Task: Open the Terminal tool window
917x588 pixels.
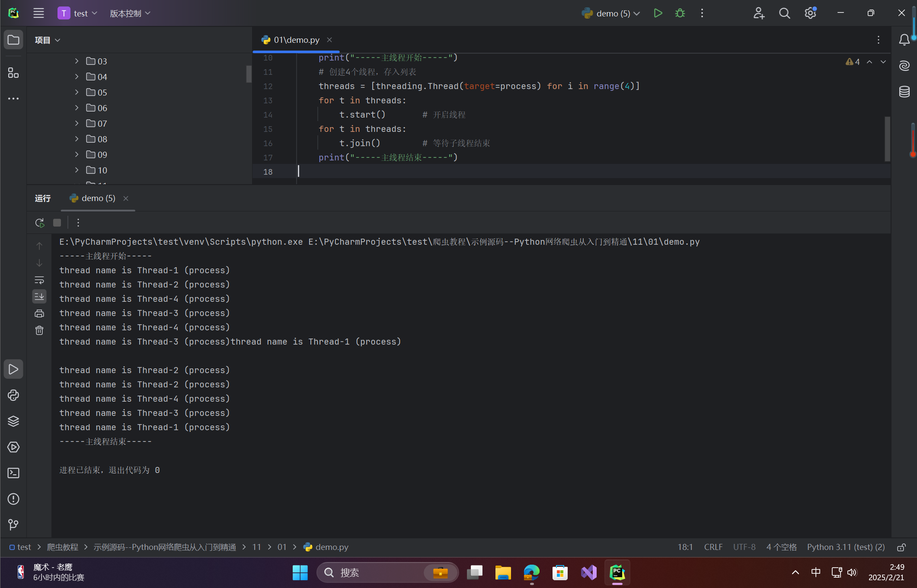Action: click(x=13, y=473)
